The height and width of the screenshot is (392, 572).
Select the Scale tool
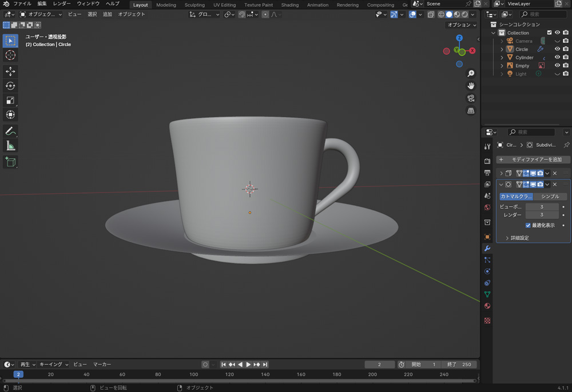(10, 101)
